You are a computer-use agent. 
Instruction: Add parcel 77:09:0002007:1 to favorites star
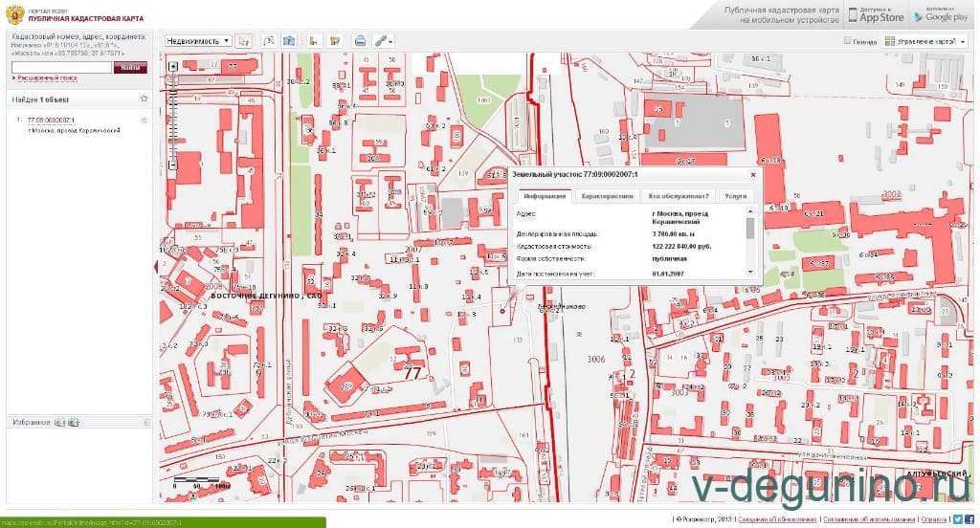144,120
